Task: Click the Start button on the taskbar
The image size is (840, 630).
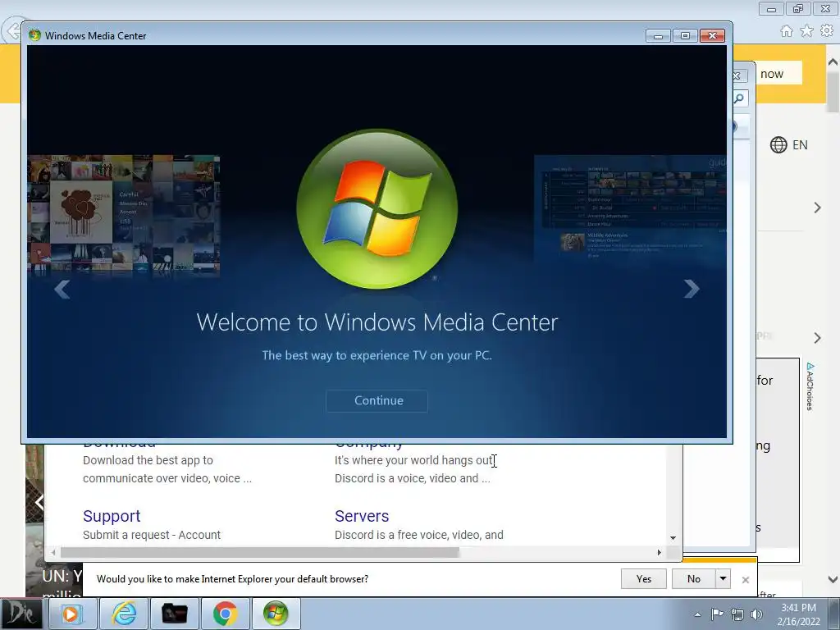Action: (21, 614)
